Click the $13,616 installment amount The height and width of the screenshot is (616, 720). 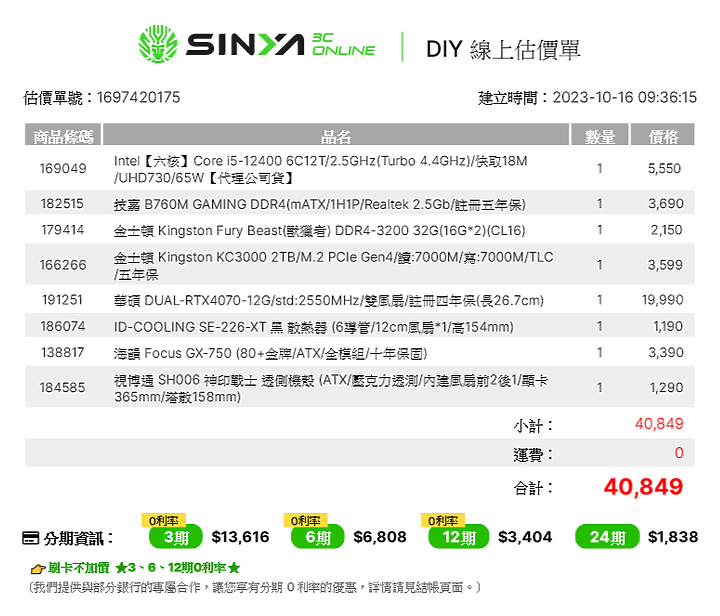pyautogui.click(x=240, y=537)
